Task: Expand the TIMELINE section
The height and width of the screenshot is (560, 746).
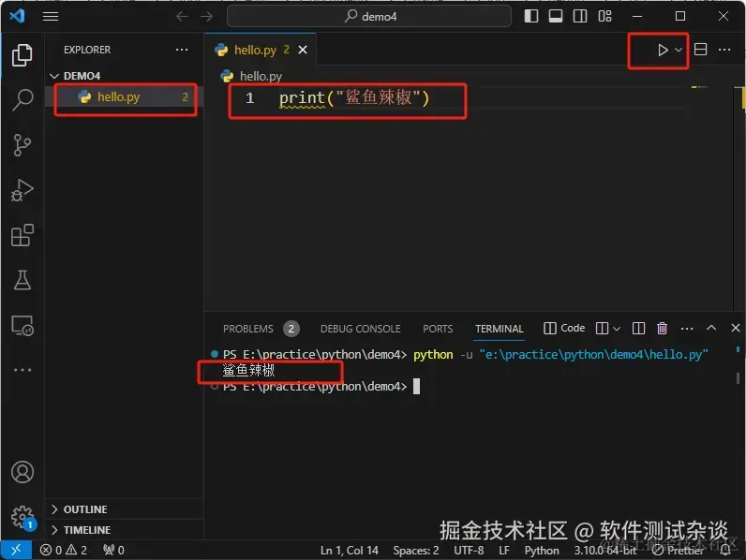Action: coord(125,530)
